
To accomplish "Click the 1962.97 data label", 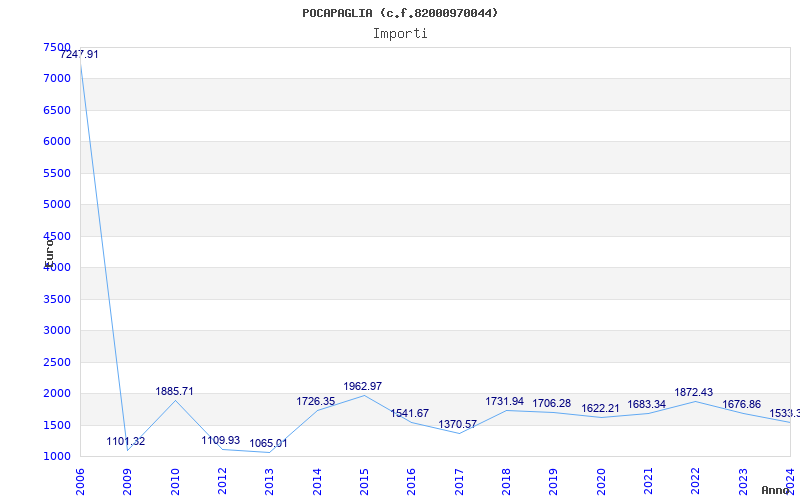I will click(x=362, y=386).
